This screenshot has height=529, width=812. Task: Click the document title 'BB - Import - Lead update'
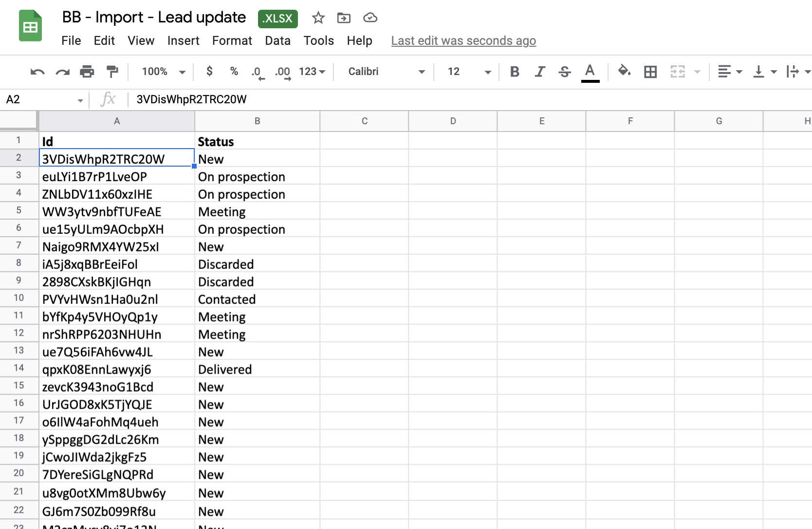pos(154,18)
